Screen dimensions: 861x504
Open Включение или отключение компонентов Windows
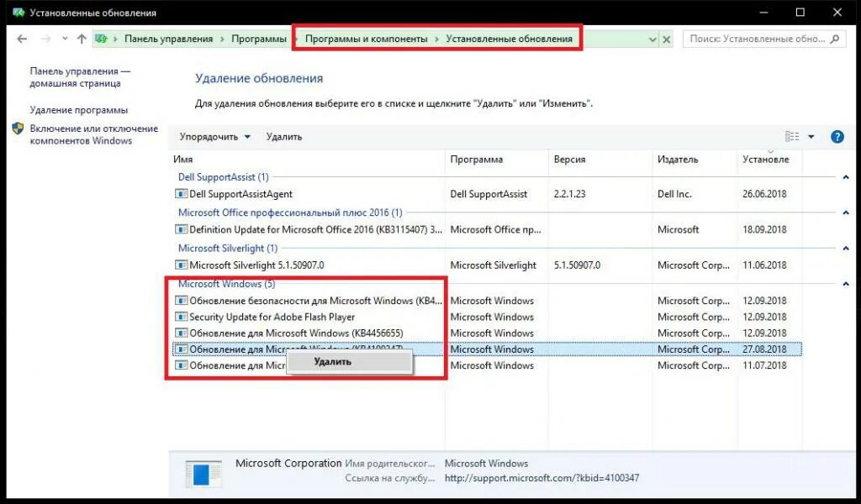coord(94,134)
